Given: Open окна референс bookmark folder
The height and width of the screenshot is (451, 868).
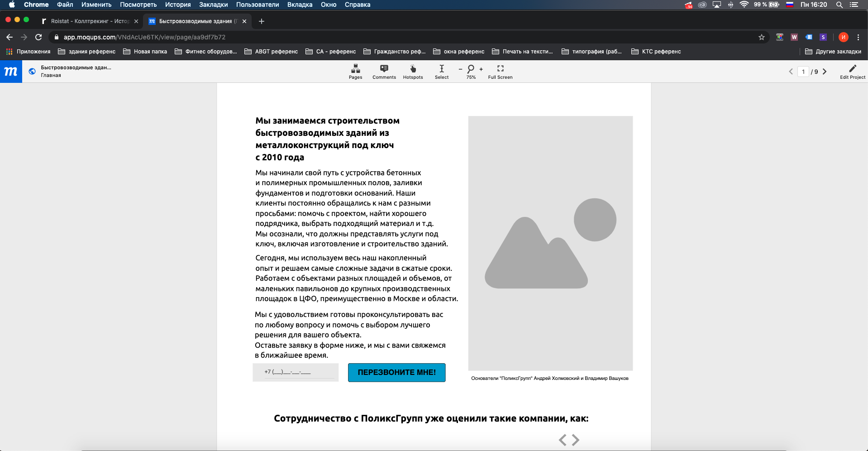Looking at the screenshot, I should [459, 52].
